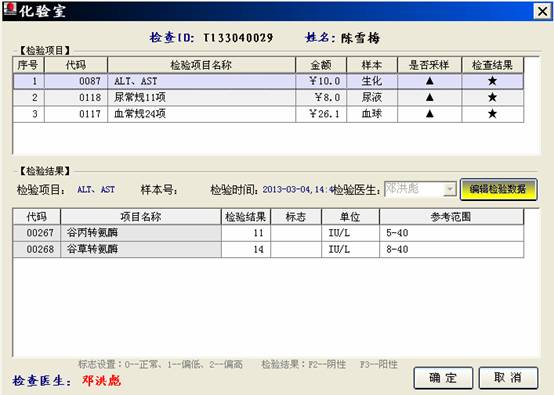Viewport: 554px width, 395px height.
Task: Click the 样本 column header
Action: (372, 65)
